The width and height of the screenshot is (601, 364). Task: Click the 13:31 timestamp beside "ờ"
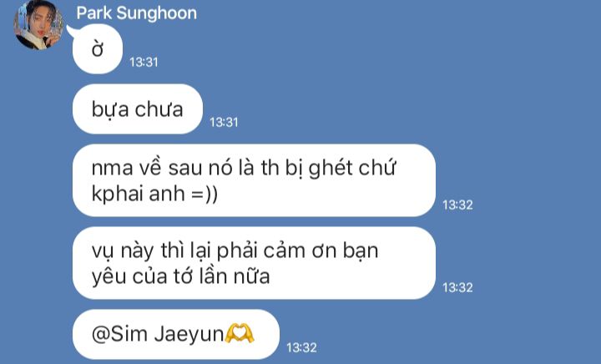(144, 62)
